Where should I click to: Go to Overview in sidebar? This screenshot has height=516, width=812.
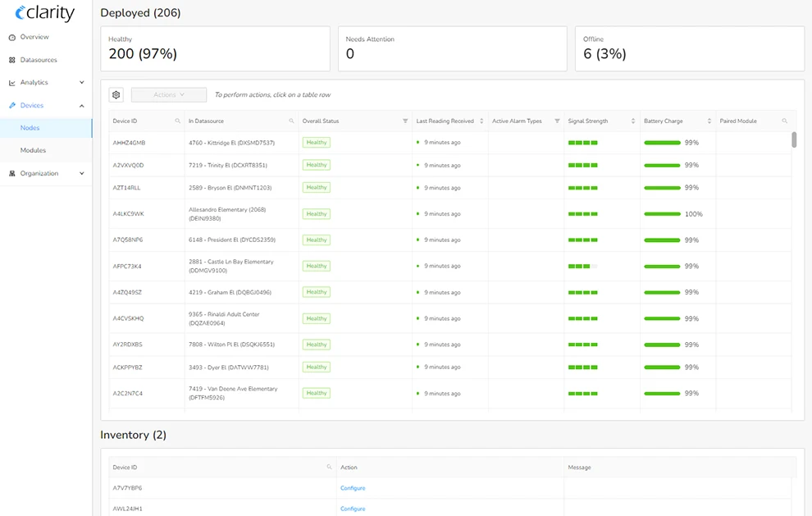click(x=34, y=38)
